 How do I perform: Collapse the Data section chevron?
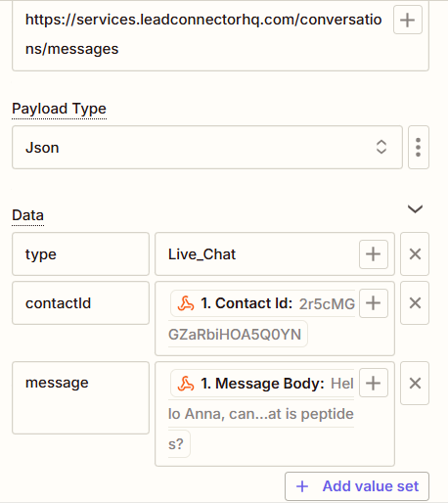point(415,208)
